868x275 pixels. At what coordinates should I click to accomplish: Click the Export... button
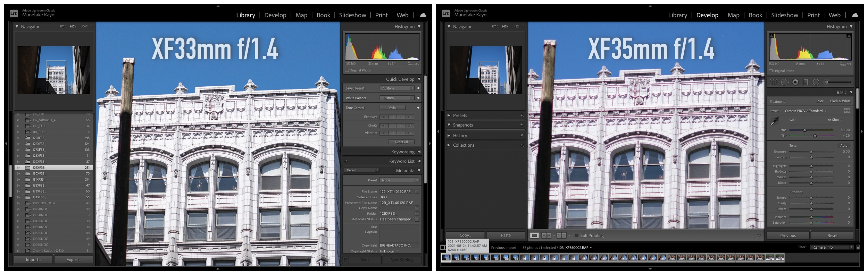click(74, 259)
